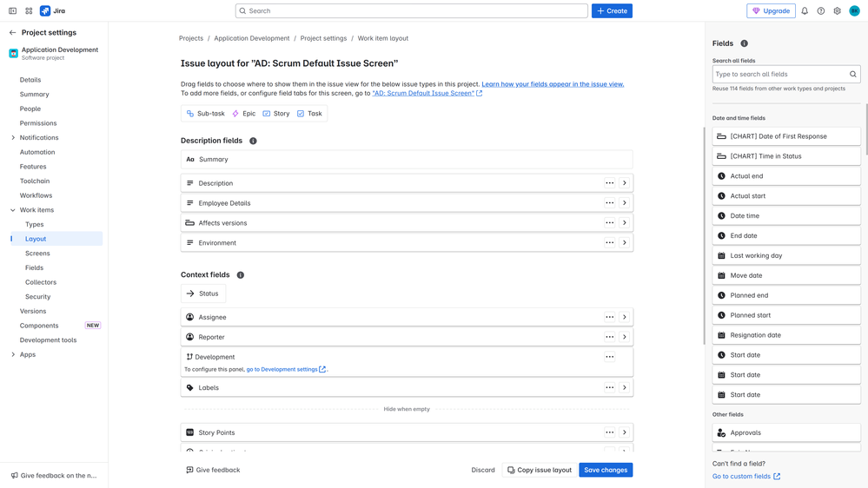Click the info icon next to Fields
The height and width of the screenshot is (488, 868).
click(x=744, y=43)
